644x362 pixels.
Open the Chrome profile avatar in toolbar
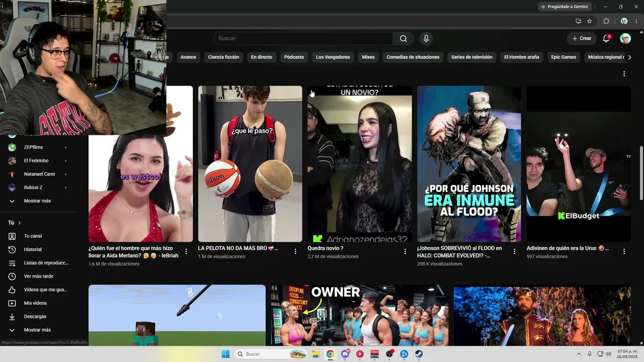(x=624, y=21)
